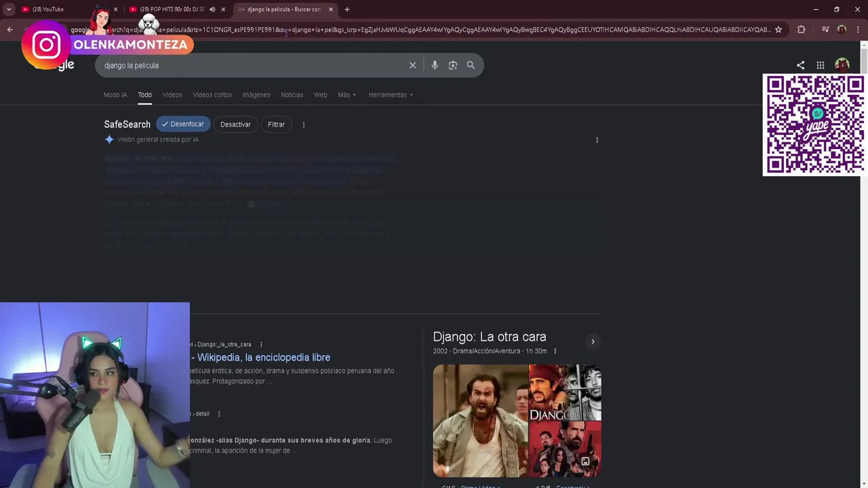Image resolution: width=868 pixels, height=488 pixels.
Task: Open SafeSearch more options dots
Action: pos(304,125)
